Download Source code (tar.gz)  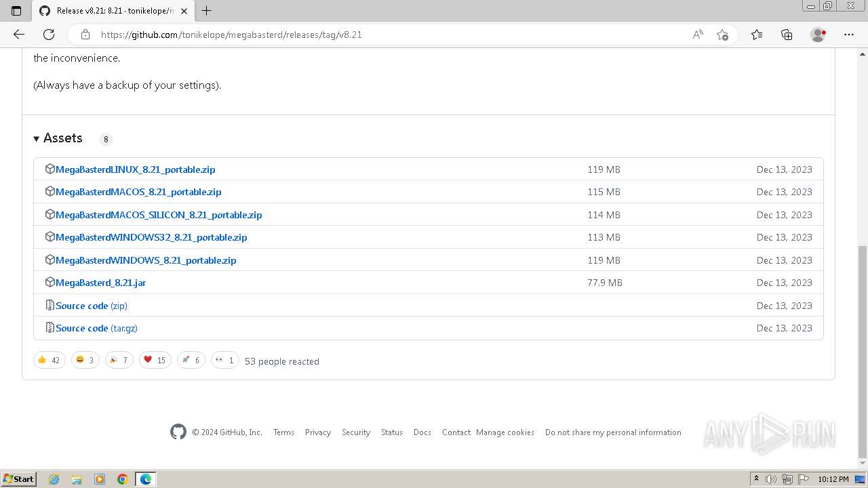pyautogui.click(x=96, y=328)
